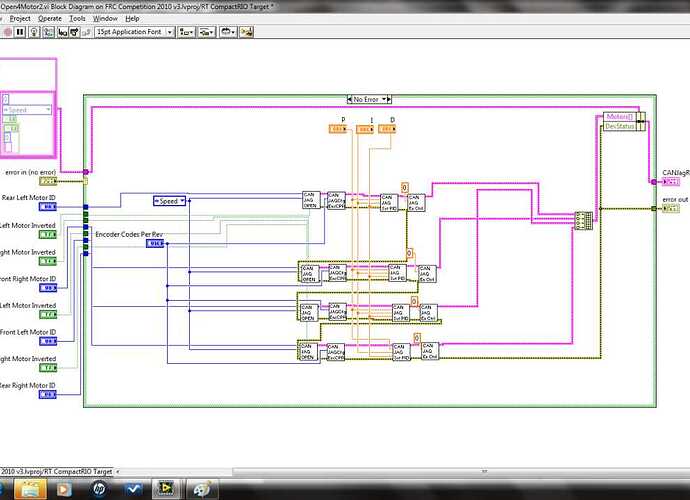Screen dimensions: 690x500
Task: Toggle Highlight Execution lightbulb
Action: [x=34, y=32]
